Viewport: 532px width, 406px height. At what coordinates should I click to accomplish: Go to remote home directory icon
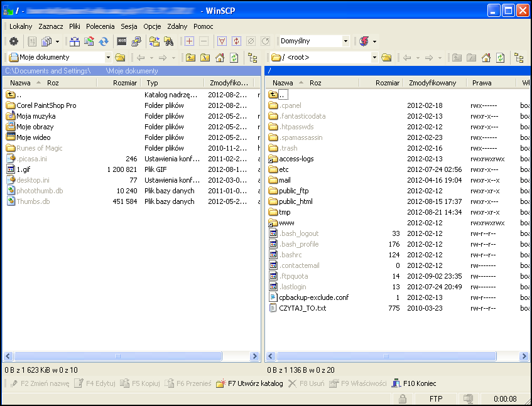pyautogui.click(x=486, y=58)
